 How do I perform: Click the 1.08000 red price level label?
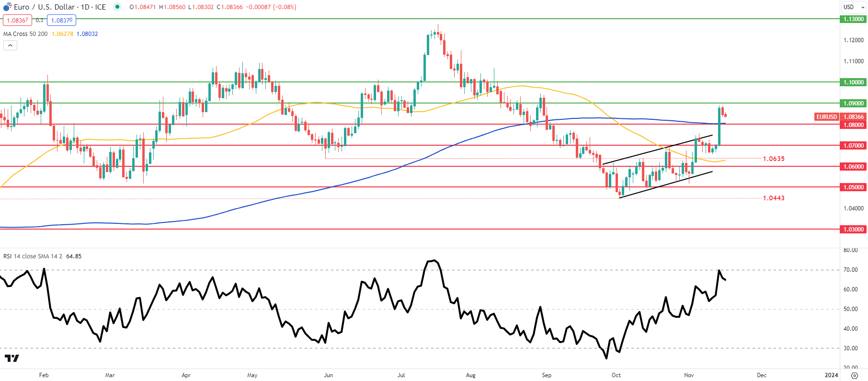click(854, 125)
